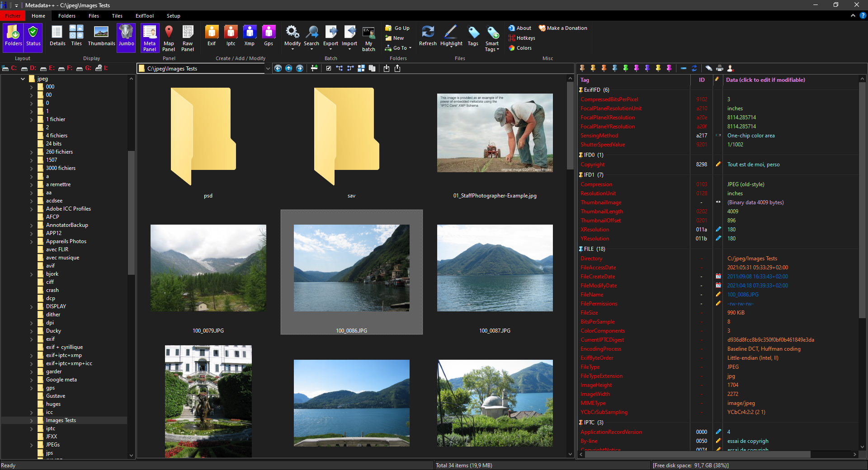Open the Colors settings

click(x=520, y=48)
